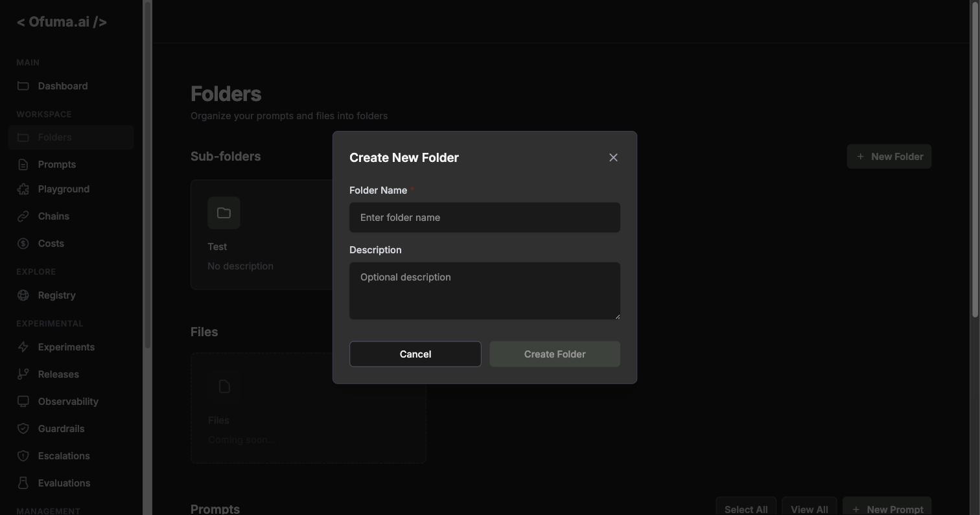Click the Chains link icon
This screenshot has width=980, height=515.
[23, 216]
